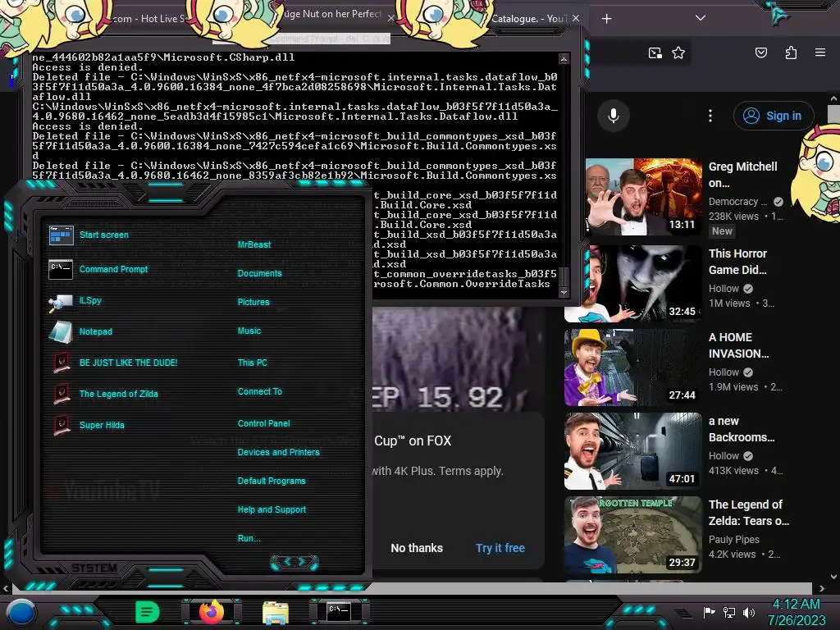Screen dimensions: 840x630
Task: Open Control Panel from start menu
Action: click(x=263, y=423)
